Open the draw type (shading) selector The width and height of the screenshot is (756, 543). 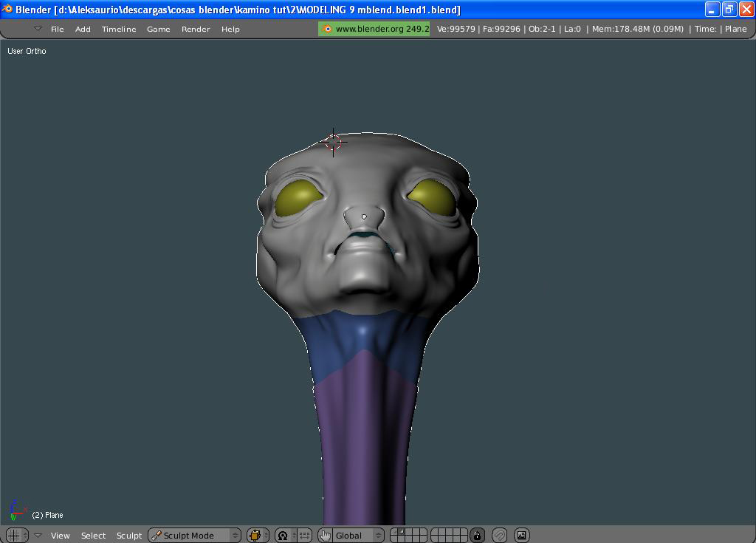click(x=258, y=536)
